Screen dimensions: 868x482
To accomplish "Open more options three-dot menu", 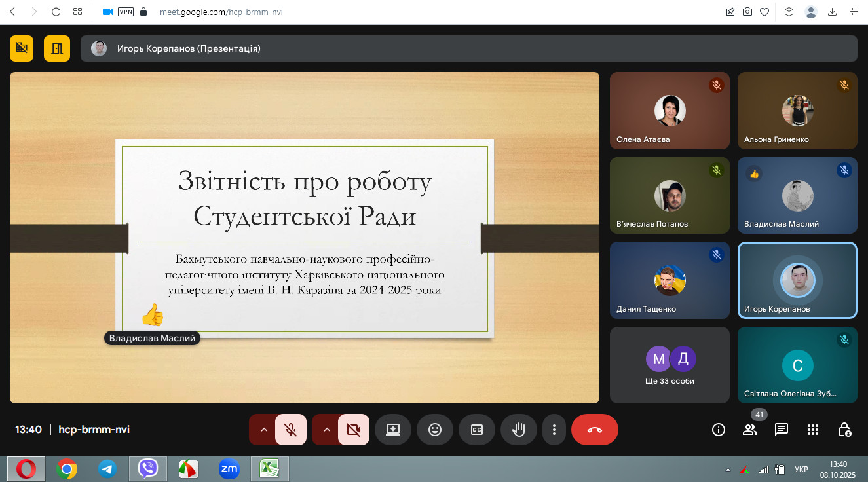I will pos(554,430).
